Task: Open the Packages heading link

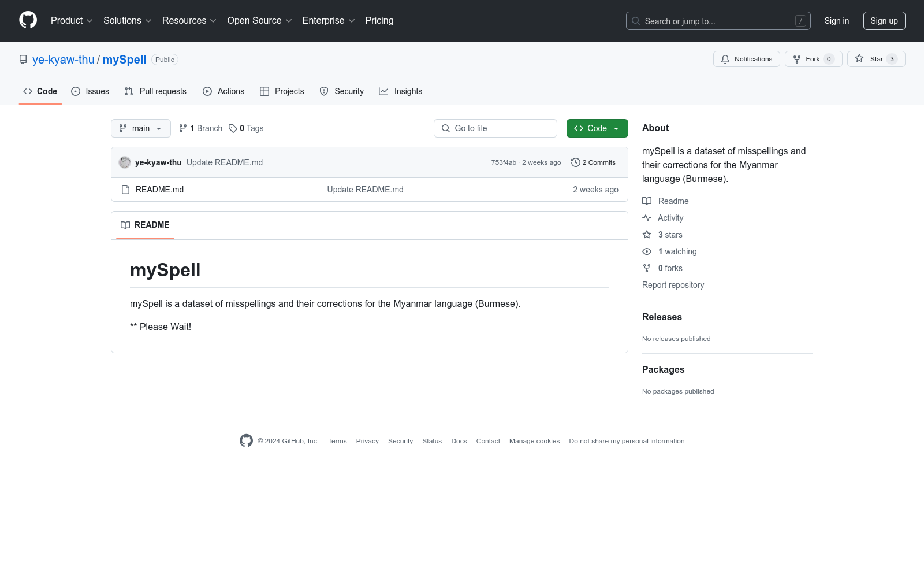Action: pyautogui.click(x=663, y=369)
